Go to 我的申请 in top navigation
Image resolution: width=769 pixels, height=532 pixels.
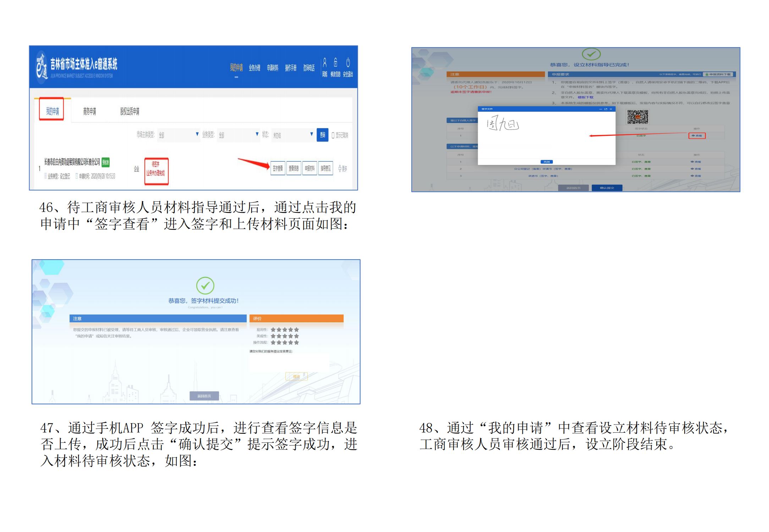236,67
